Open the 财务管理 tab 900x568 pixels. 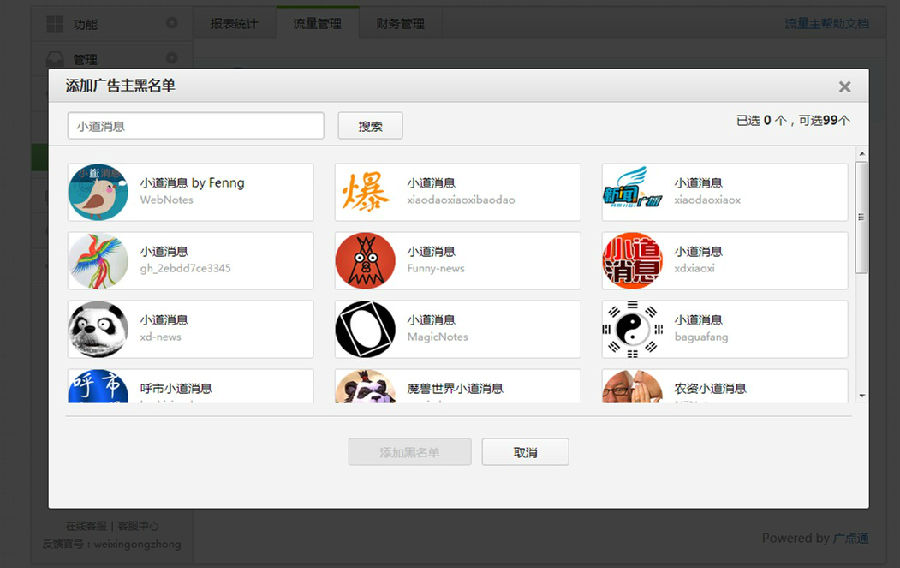pos(400,23)
